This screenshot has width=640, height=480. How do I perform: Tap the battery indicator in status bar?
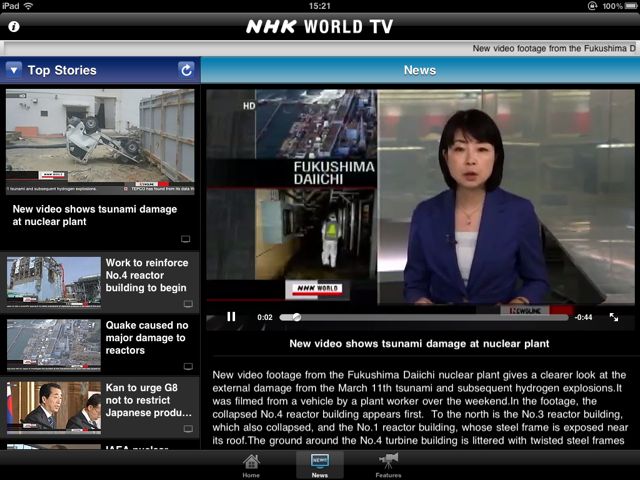(630, 6)
